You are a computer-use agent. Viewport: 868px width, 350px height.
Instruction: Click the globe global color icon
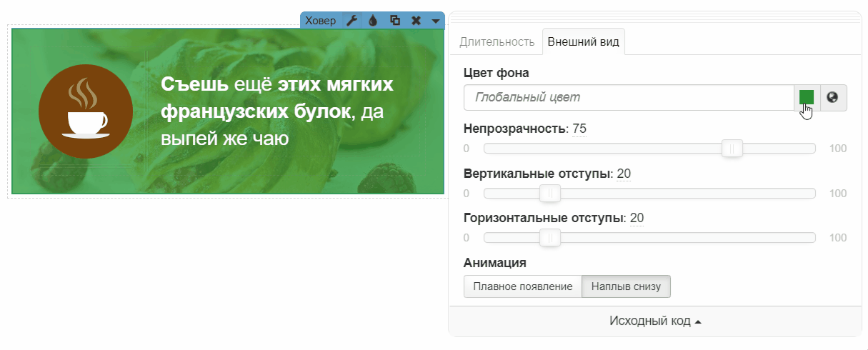tap(832, 97)
